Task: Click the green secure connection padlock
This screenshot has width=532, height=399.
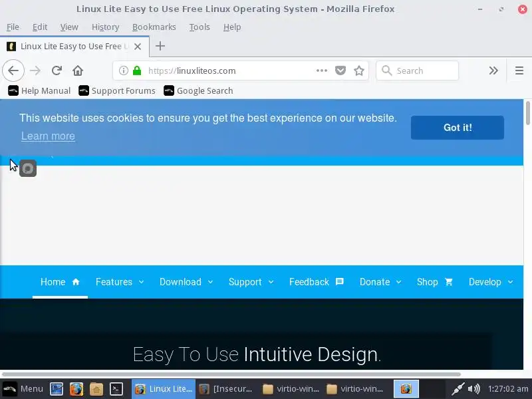Action: pos(137,70)
